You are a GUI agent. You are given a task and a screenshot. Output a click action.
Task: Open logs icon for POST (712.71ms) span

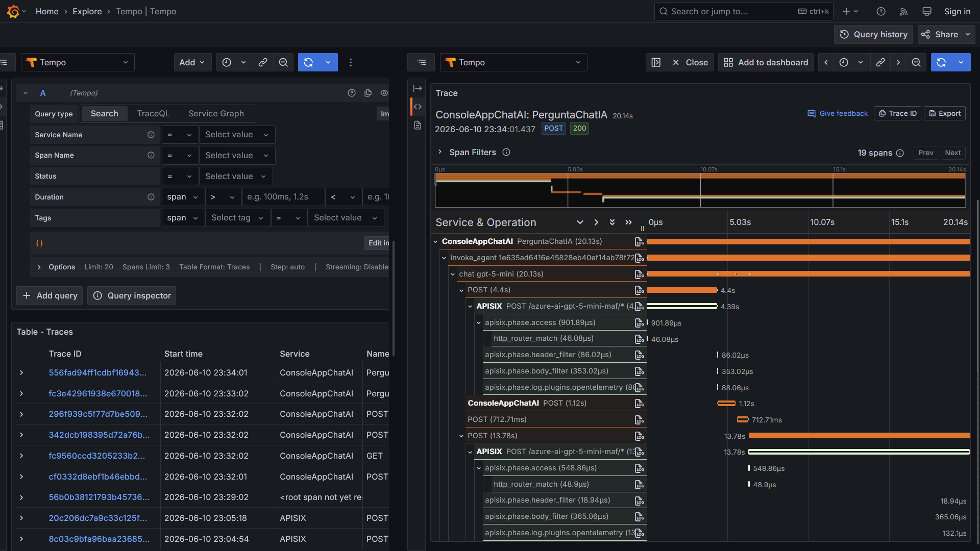click(639, 419)
